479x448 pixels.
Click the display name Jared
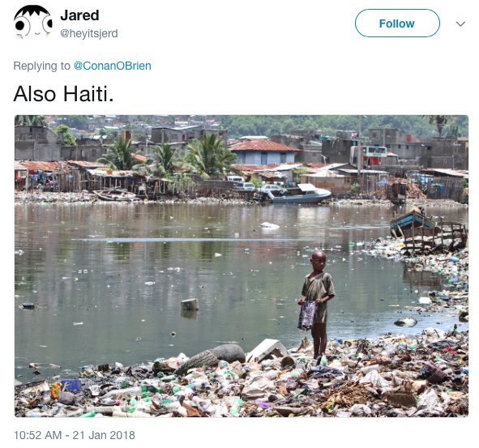pyautogui.click(x=79, y=15)
